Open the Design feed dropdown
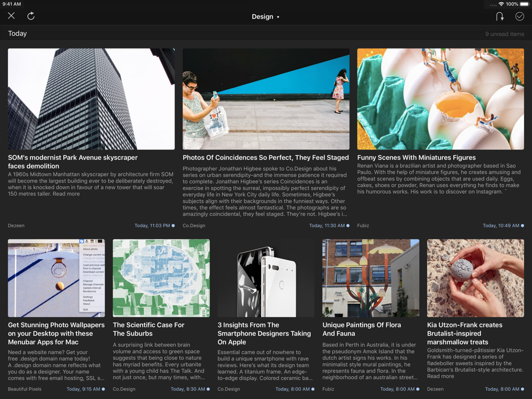The width and height of the screenshot is (532, 399). [x=265, y=16]
